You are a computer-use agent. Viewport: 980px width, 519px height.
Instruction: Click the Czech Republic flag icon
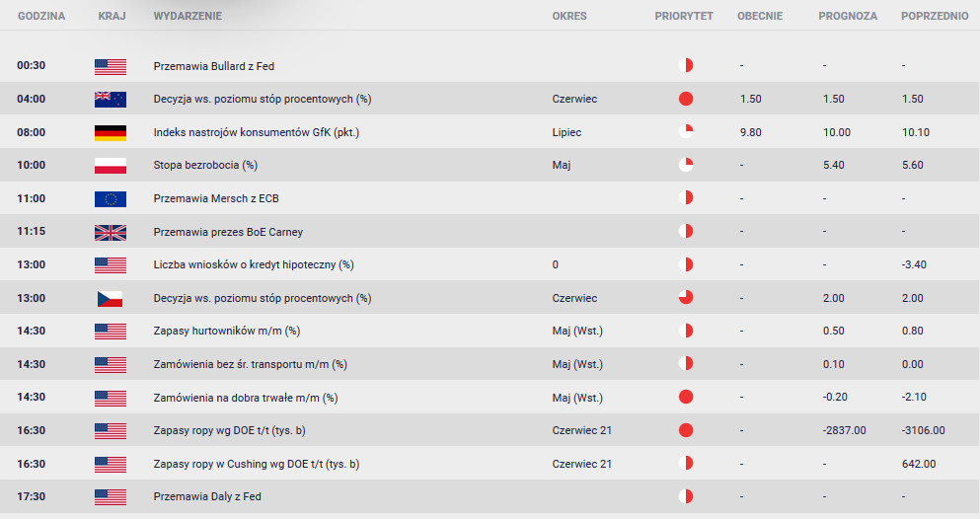pos(110,299)
